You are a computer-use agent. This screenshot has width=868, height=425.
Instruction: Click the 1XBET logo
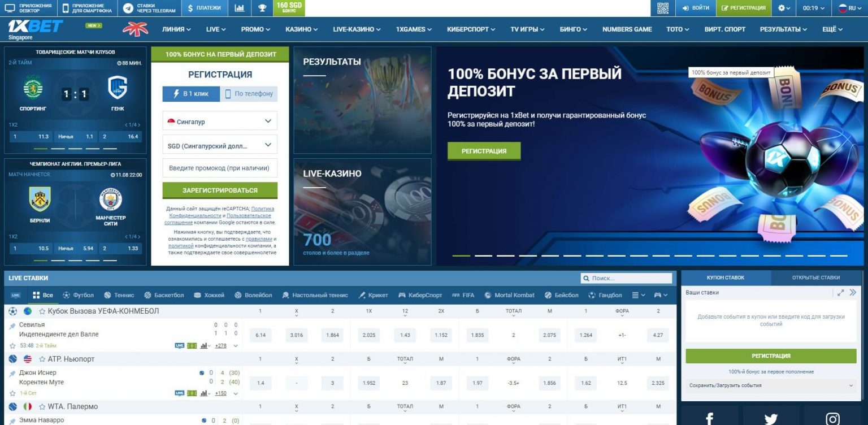[x=35, y=27]
